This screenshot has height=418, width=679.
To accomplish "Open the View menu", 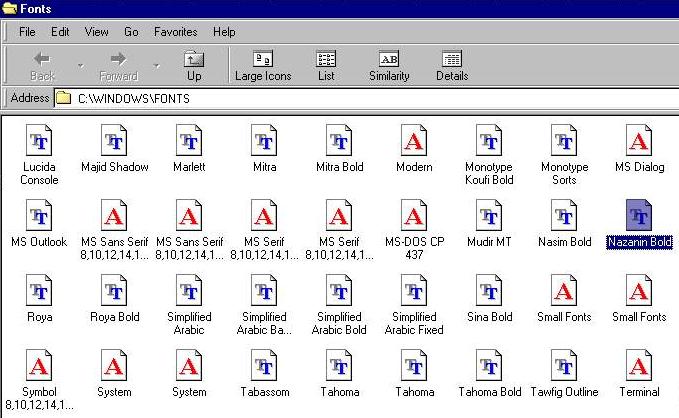I will coord(96,32).
